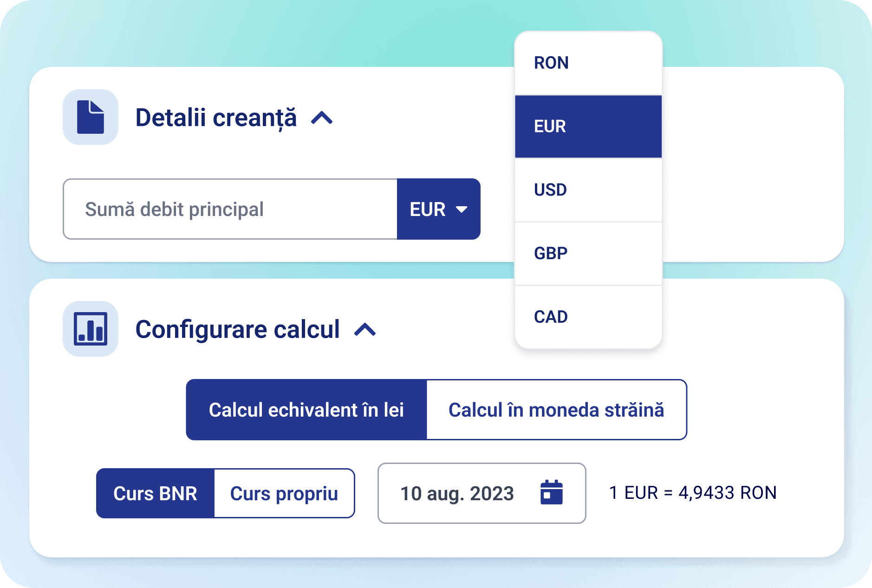872x588 pixels.
Task: Open the calendar icon in date field
Action: coord(551,492)
